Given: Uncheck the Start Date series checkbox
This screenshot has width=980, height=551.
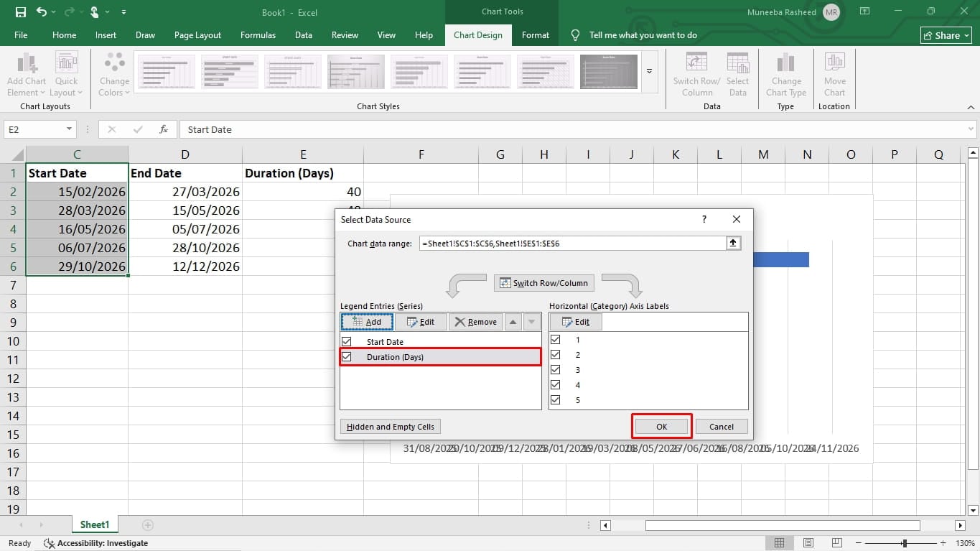Looking at the screenshot, I should 347,342.
